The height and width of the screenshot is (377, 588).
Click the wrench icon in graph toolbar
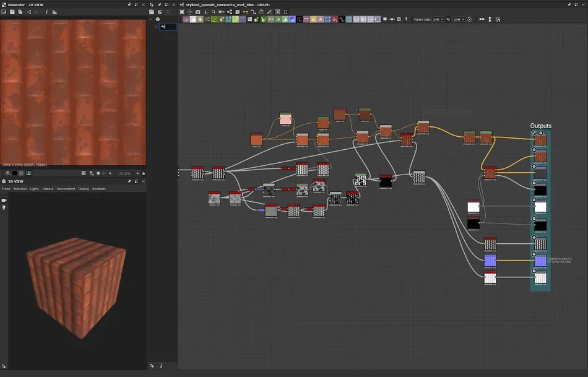click(269, 12)
